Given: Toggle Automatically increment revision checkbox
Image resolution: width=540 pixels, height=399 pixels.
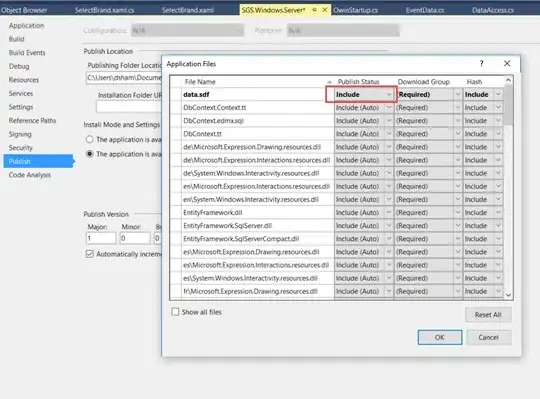Looking at the screenshot, I should 90,254.
